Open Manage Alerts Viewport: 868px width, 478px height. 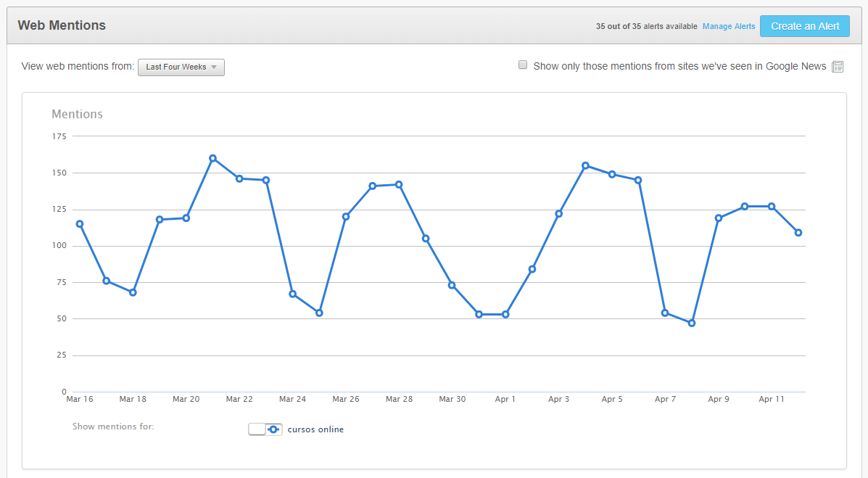coord(728,26)
